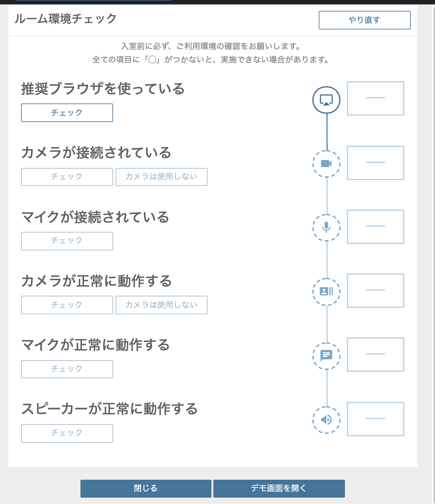This screenshot has width=435, height=504.
Task: Click the status box beside speaker icon
Action: tap(376, 419)
